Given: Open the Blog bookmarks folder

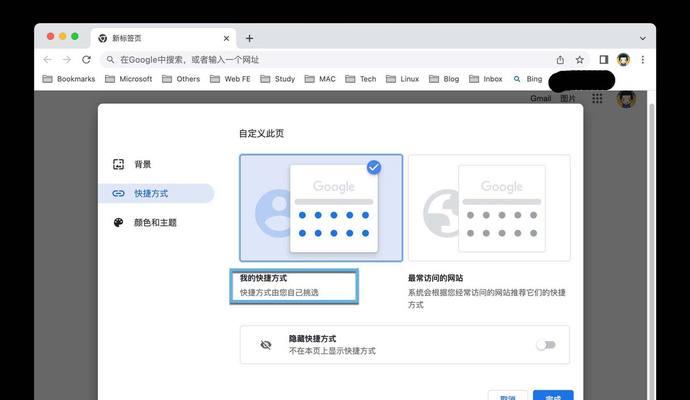Looking at the screenshot, I should 444,79.
